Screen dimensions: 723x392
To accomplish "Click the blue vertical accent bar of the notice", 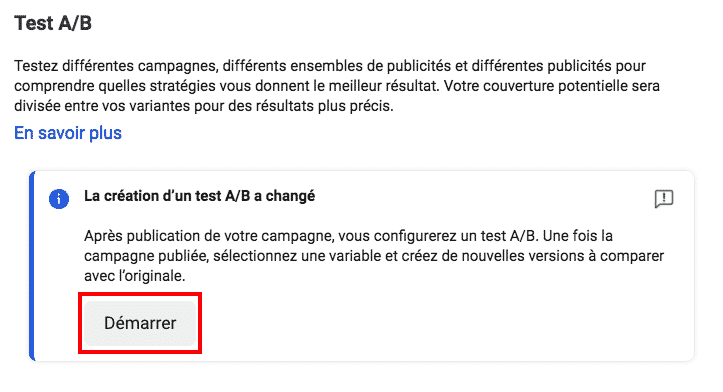I will [32, 266].
